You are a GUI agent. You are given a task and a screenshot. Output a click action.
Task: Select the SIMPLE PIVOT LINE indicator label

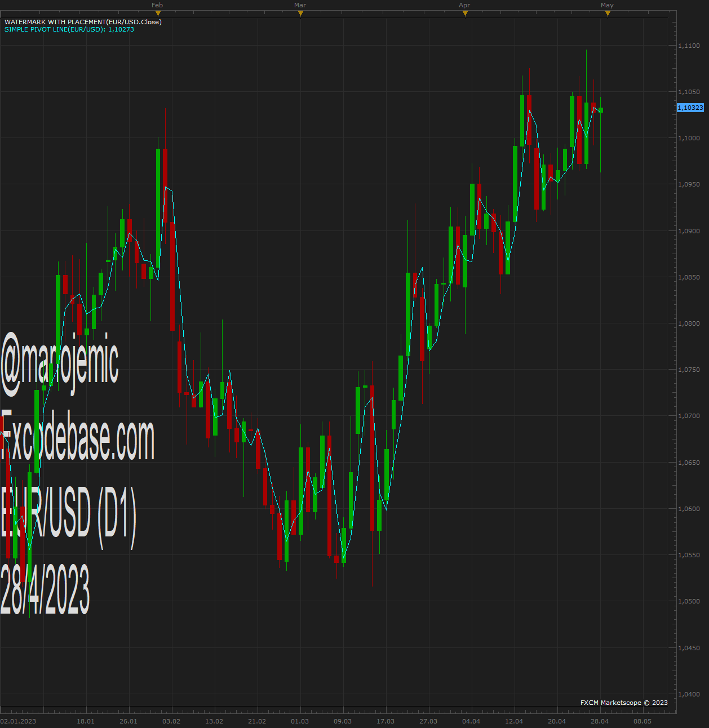click(69, 29)
